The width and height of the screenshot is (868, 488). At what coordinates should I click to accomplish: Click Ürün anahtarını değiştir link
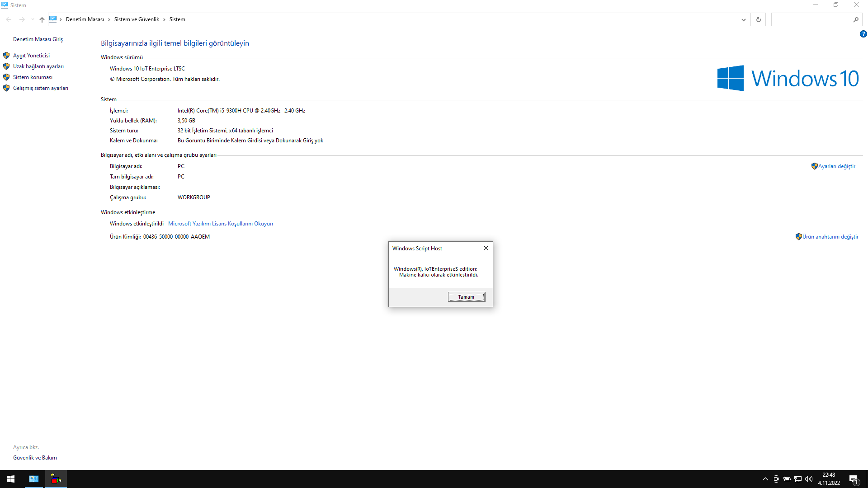pos(830,237)
